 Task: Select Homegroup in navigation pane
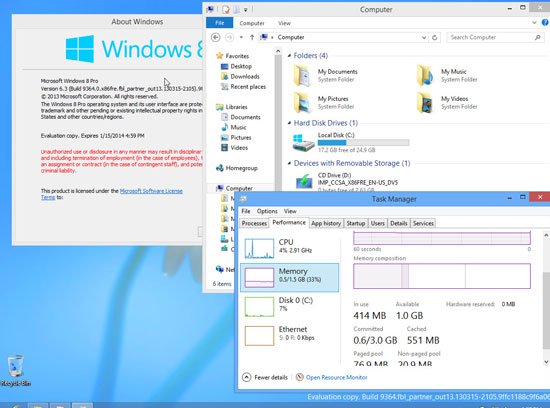coord(237,168)
